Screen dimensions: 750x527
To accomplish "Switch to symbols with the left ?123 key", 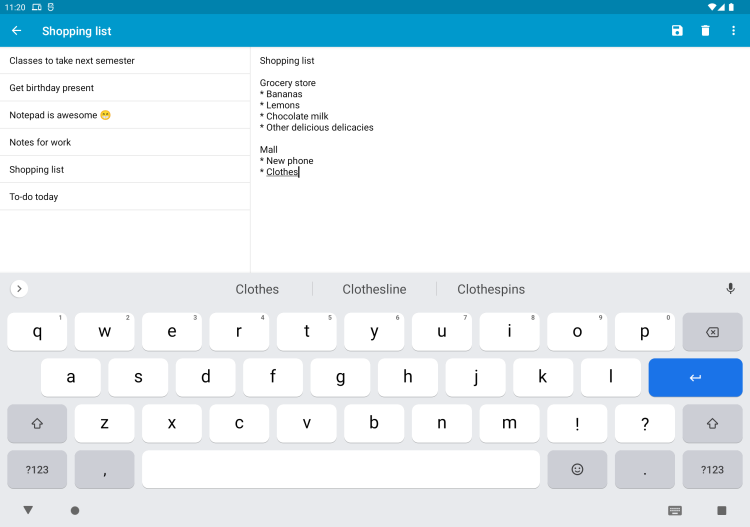I will pos(37,469).
